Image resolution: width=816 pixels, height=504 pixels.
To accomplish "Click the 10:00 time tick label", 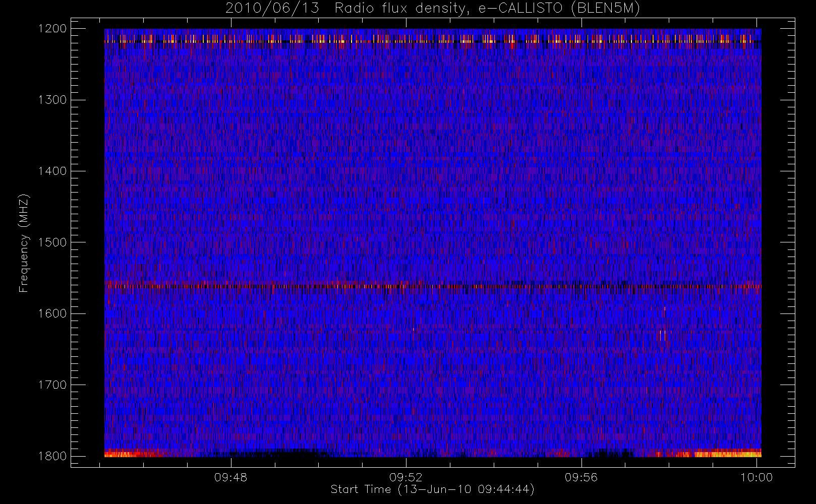I will click(756, 477).
